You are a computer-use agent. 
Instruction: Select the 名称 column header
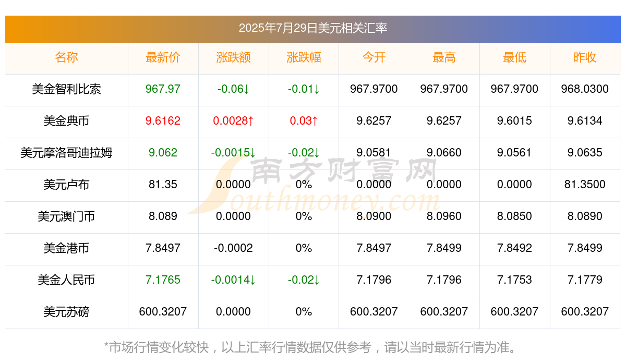[66, 57]
